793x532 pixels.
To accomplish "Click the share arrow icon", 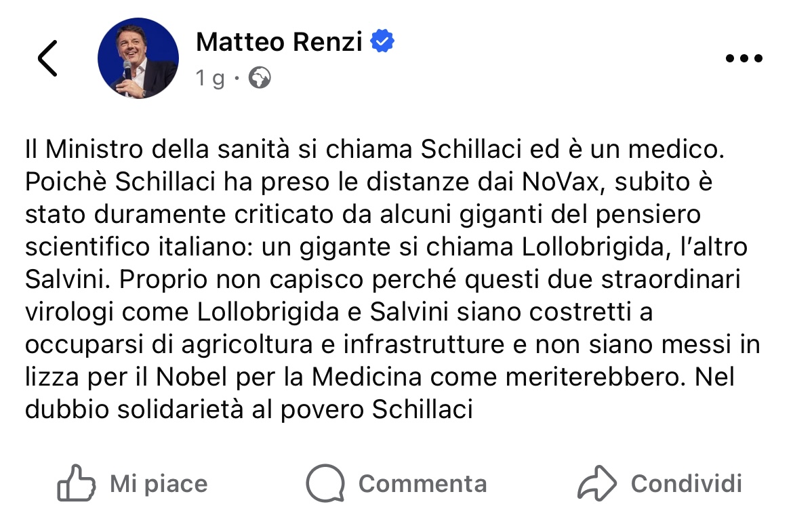I will [x=597, y=483].
